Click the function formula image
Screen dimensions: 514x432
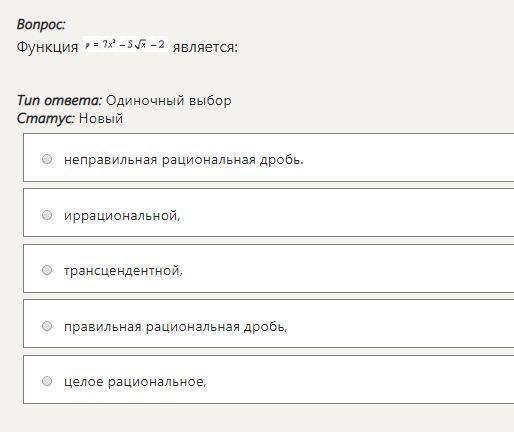tap(125, 44)
